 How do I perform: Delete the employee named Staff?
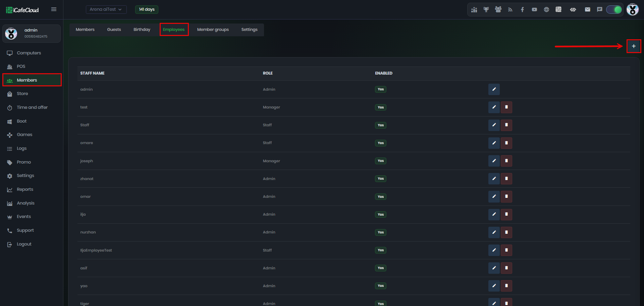[506, 125]
